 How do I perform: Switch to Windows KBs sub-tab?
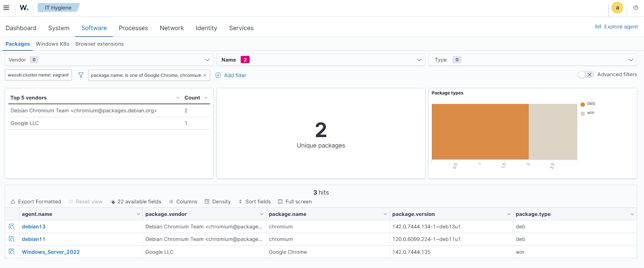[x=53, y=44]
